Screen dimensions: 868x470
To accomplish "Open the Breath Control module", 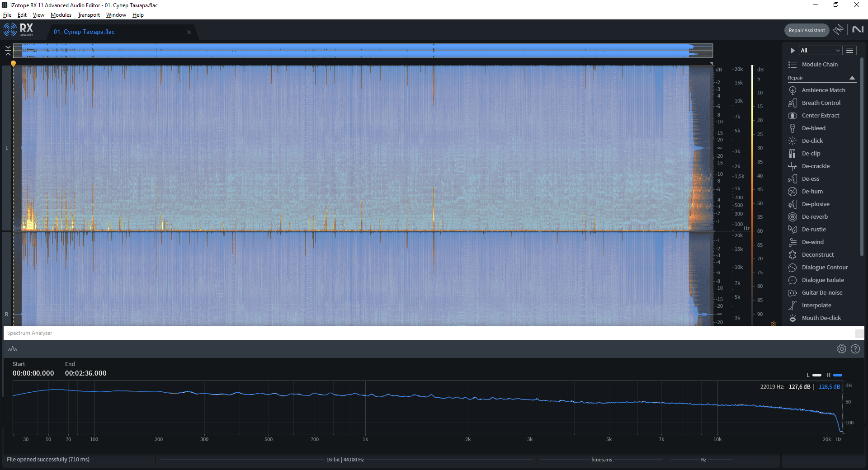I will tap(821, 103).
